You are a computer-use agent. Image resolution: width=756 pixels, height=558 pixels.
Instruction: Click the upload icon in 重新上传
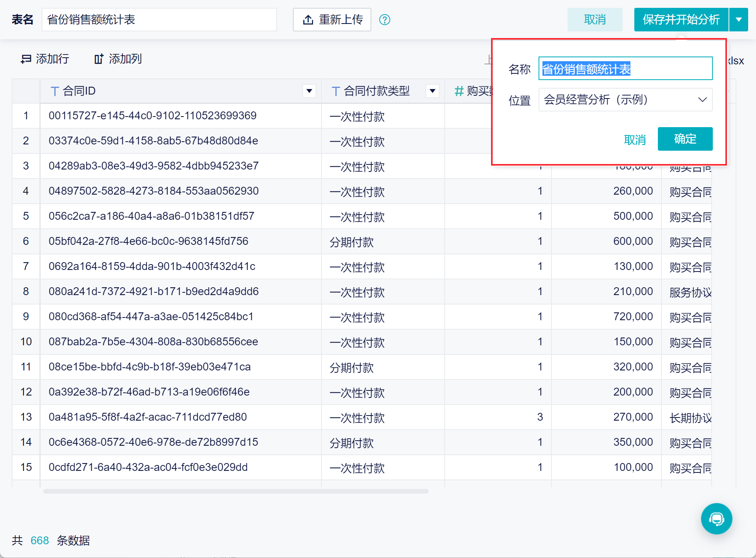308,20
